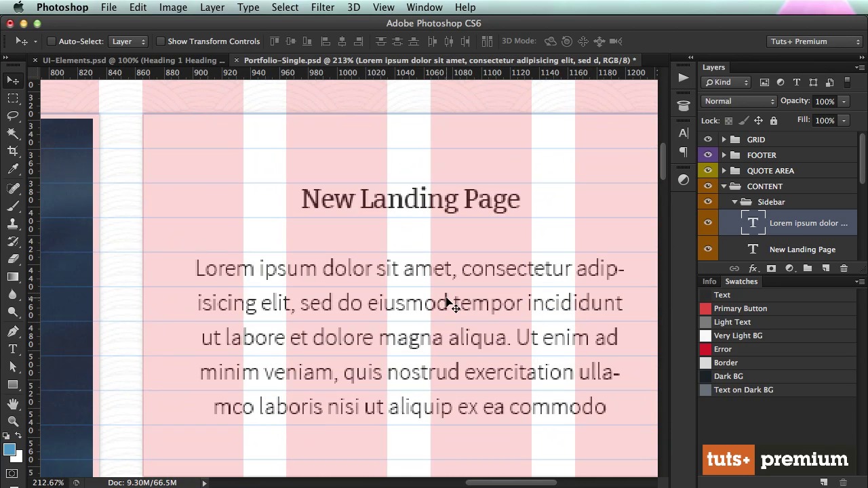Select the Brush tool
Image resolution: width=868 pixels, height=488 pixels.
coord(13,206)
